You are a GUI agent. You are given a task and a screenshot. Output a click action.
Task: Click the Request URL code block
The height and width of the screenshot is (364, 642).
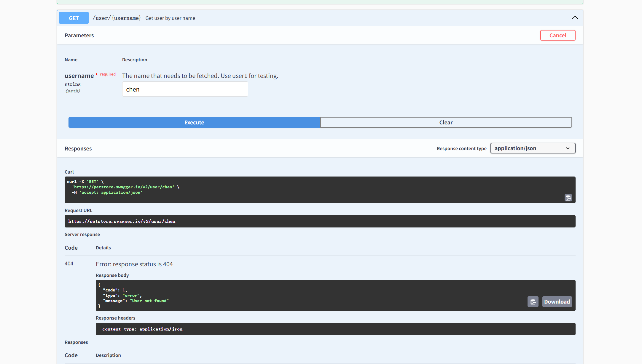[x=320, y=221]
